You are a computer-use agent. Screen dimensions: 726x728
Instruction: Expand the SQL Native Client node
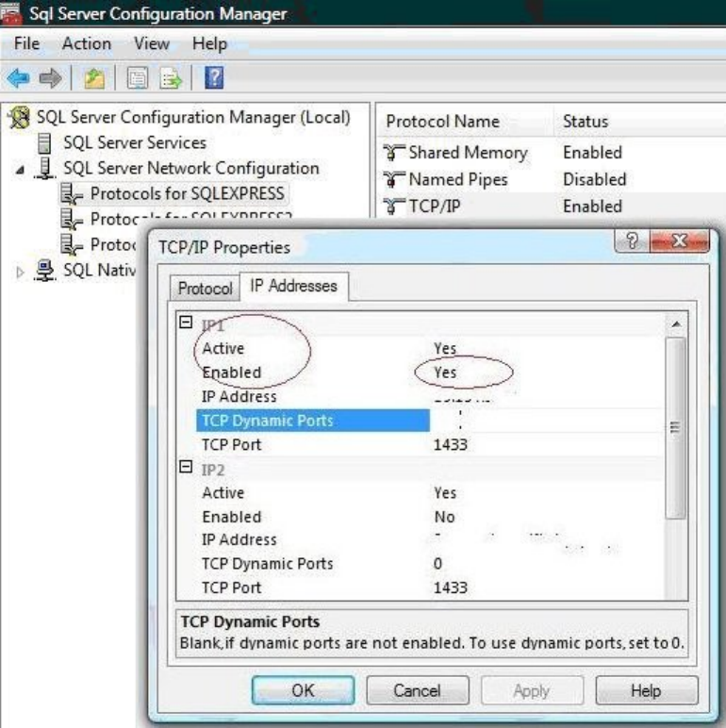pos(20,272)
